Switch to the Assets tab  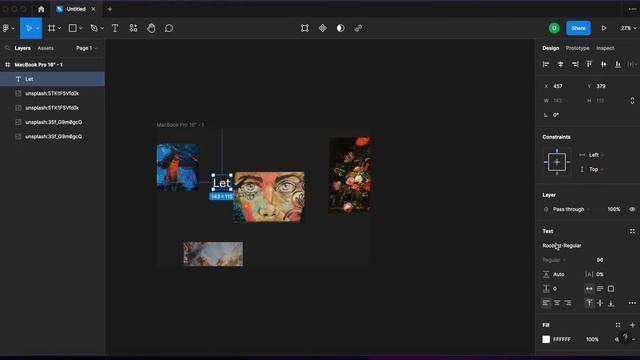(45, 48)
